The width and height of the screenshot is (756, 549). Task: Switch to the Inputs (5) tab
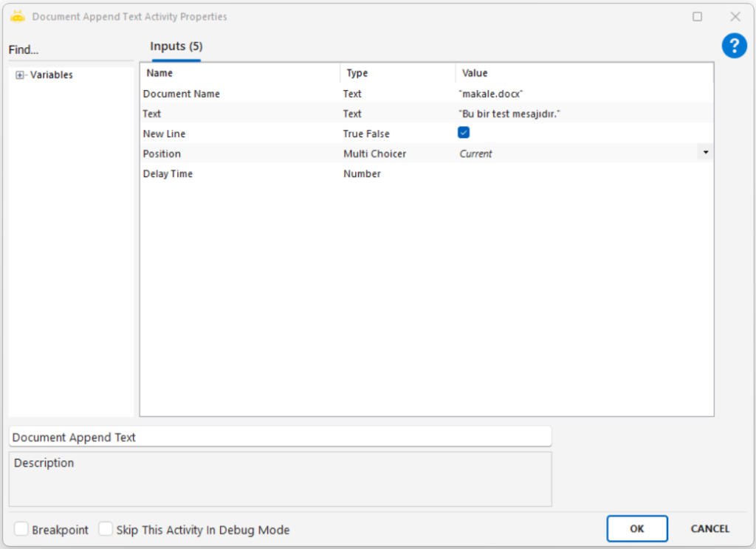tap(176, 46)
